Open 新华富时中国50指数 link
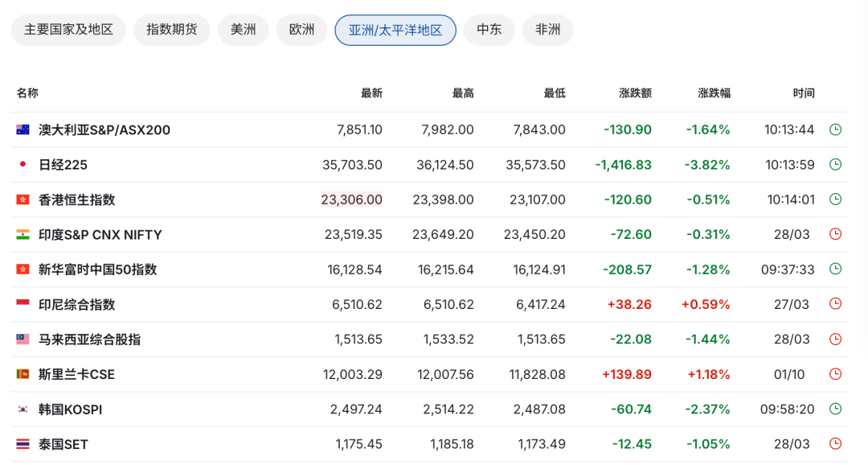 97,270
